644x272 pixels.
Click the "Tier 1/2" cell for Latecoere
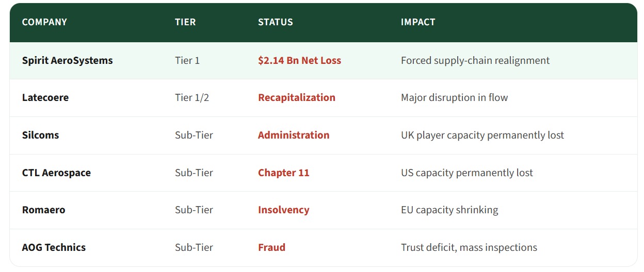(x=192, y=97)
